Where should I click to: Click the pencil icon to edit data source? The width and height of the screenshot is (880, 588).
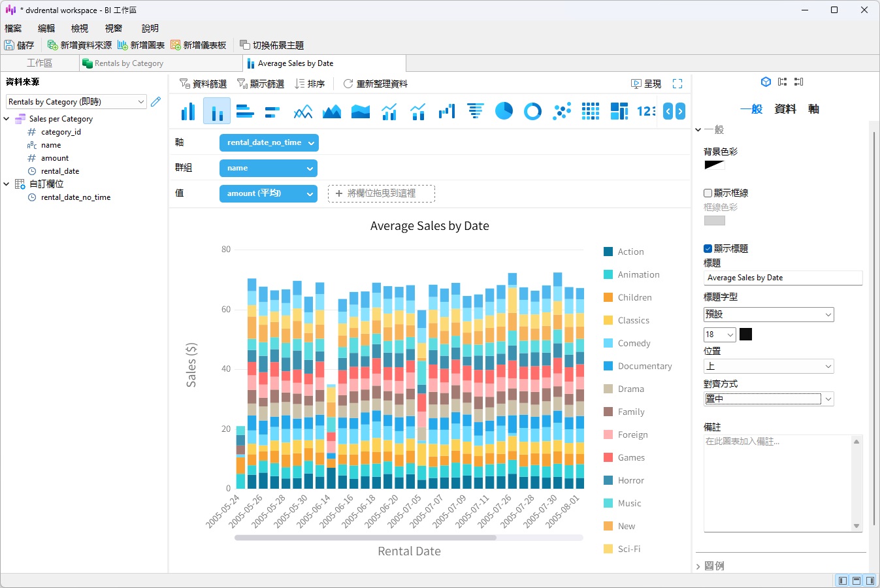[x=155, y=102]
